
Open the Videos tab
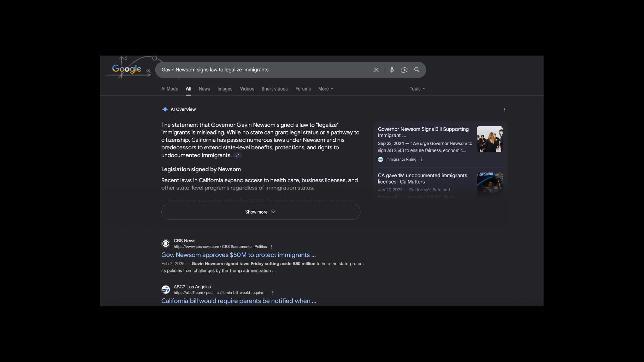click(x=247, y=89)
